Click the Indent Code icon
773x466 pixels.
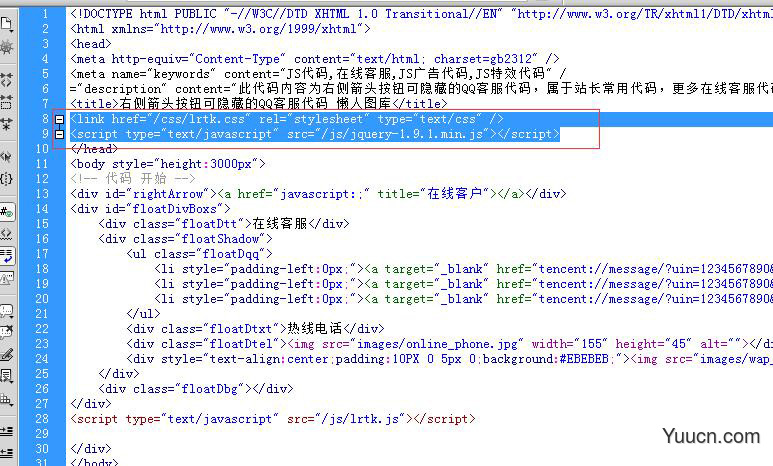point(6,430)
